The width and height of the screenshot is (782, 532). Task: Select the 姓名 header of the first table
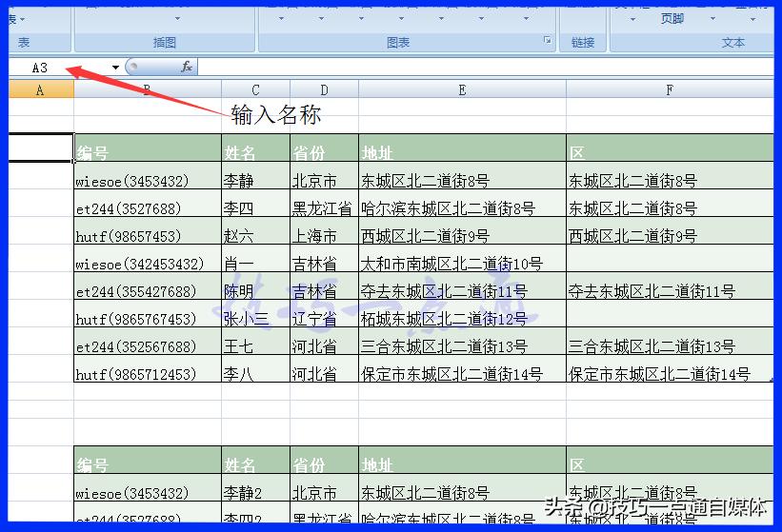(256, 148)
